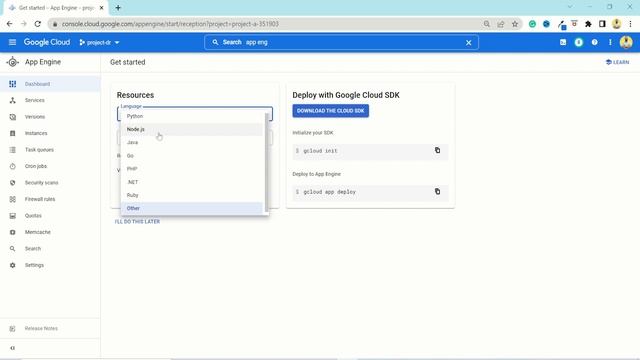Click the Release Notes icon
The height and width of the screenshot is (360, 640).
[13, 329]
